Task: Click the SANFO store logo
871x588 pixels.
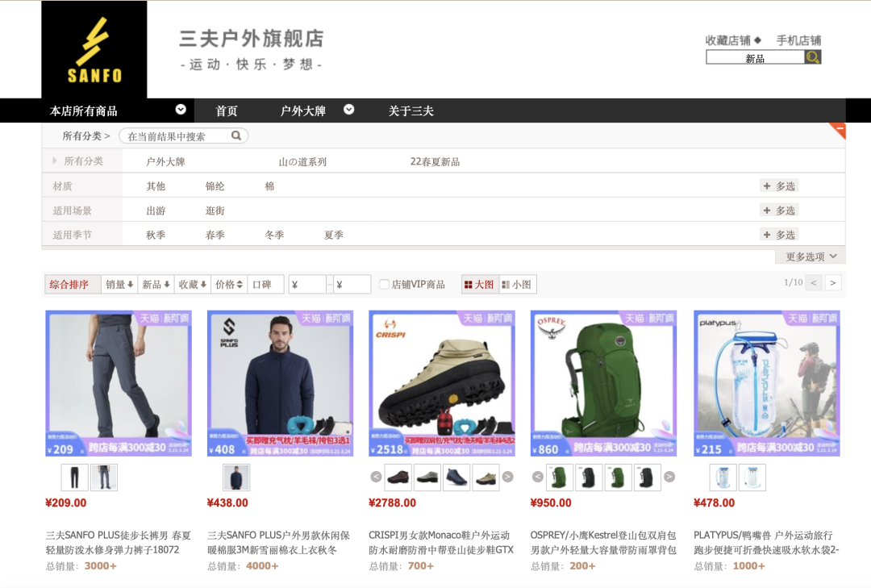Action: [x=94, y=50]
